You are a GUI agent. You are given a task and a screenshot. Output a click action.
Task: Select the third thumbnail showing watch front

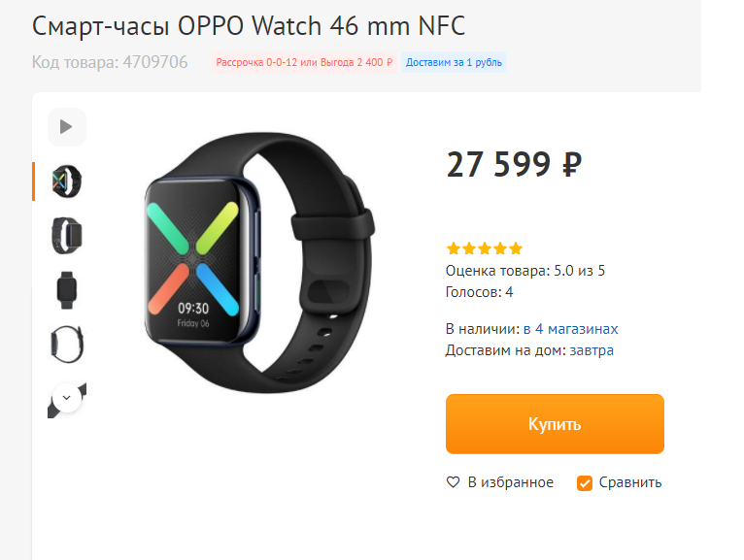[66, 290]
